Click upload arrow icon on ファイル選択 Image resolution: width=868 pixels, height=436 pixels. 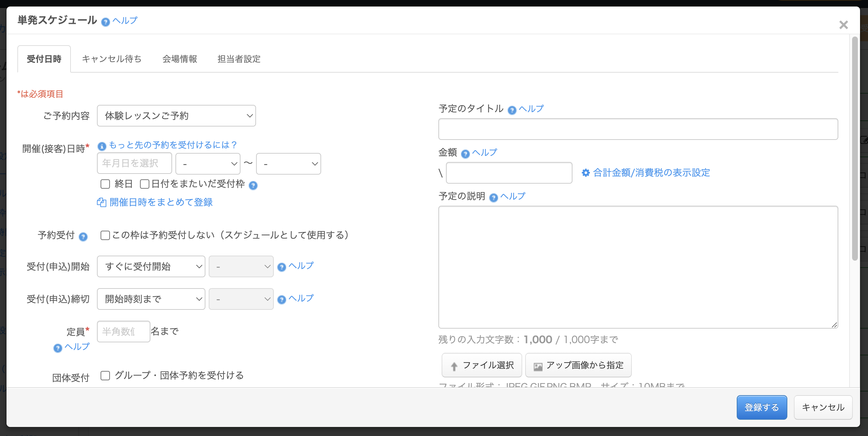click(x=454, y=366)
